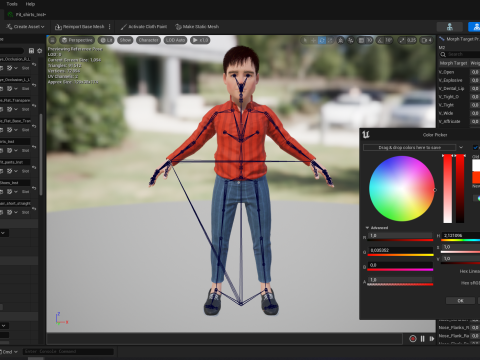
Task: Open grid snap value 10
Action: pos(369,40)
